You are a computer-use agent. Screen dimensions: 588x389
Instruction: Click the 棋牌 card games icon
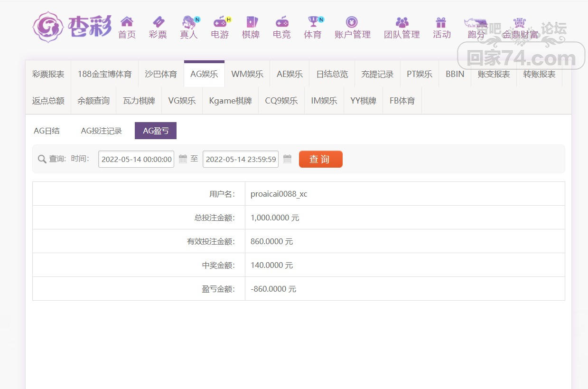[251, 22]
